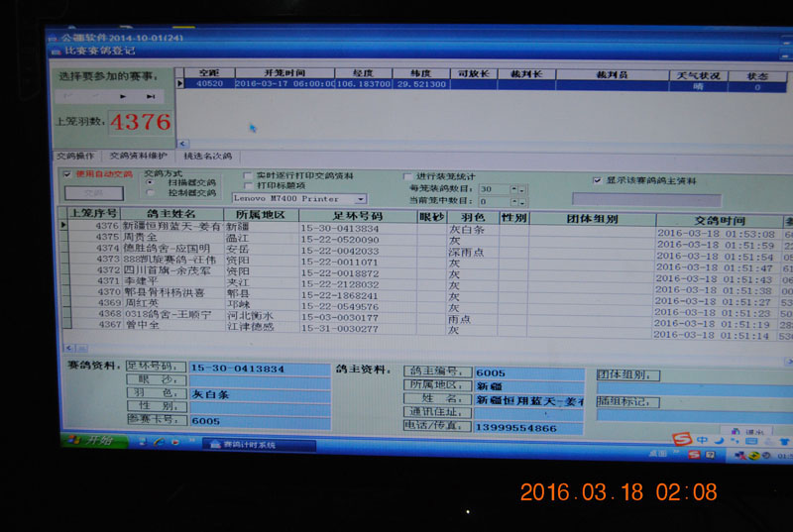Click the Sogou input method icon in taskbar
This screenshot has height=532, width=793.
[681, 439]
